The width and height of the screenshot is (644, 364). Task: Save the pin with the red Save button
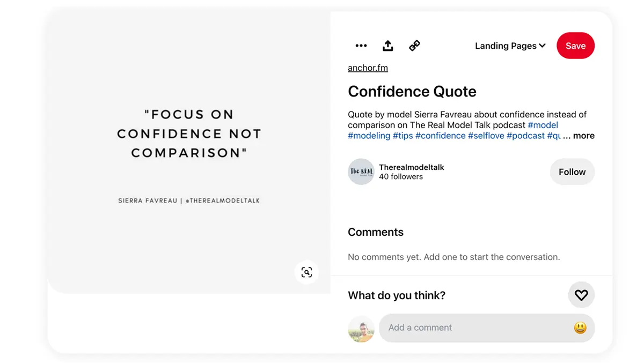[575, 46]
